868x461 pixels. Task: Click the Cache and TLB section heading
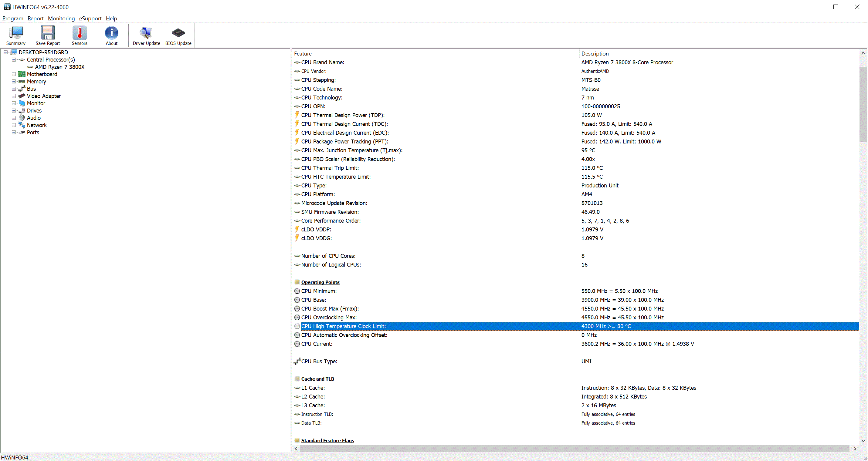click(x=317, y=379)
